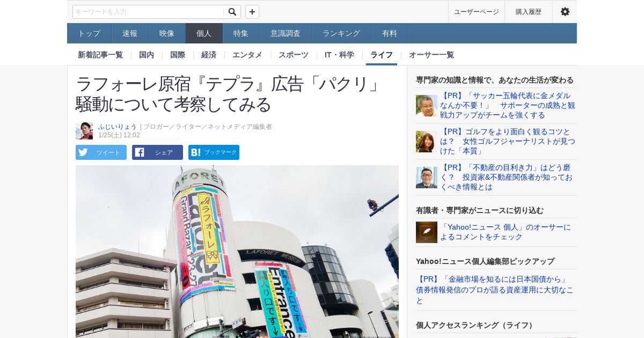This screenshot has height=338, width=644.
Task: Click the date text 1/25(土) 12:02
Action: tap(119, 135)
